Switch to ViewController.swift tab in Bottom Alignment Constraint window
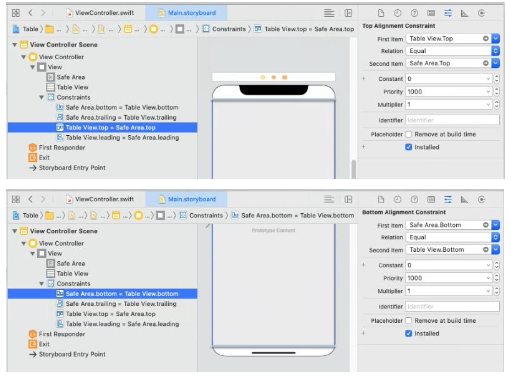This screenshot has height=377, width=511. tap(100, 199)
